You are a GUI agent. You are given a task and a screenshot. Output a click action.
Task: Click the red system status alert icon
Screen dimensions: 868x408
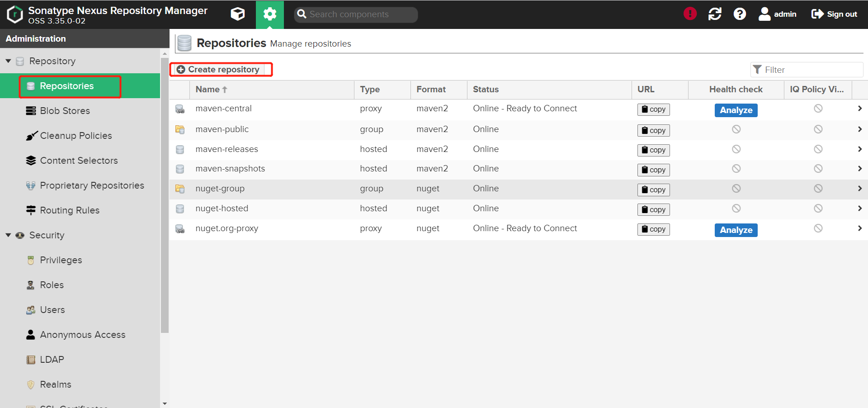690,14
